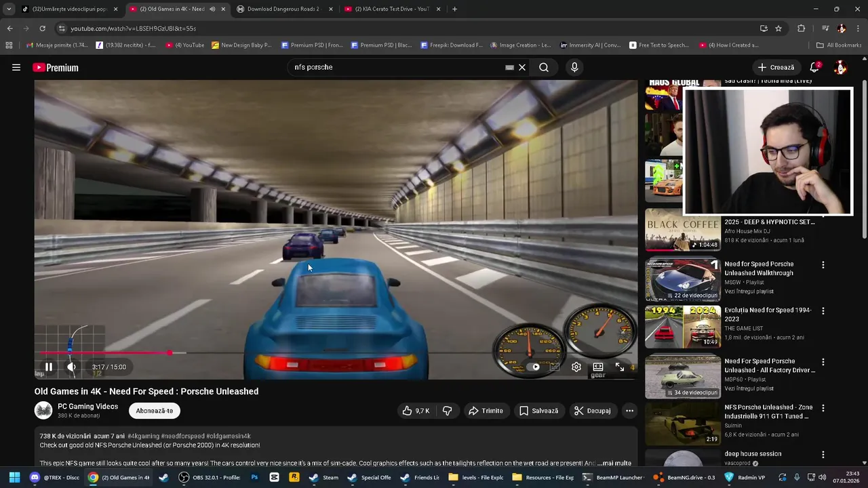Enter fullscreen mode for the video
The height and width of the screenshot is (488, 868).
(620, 367)
